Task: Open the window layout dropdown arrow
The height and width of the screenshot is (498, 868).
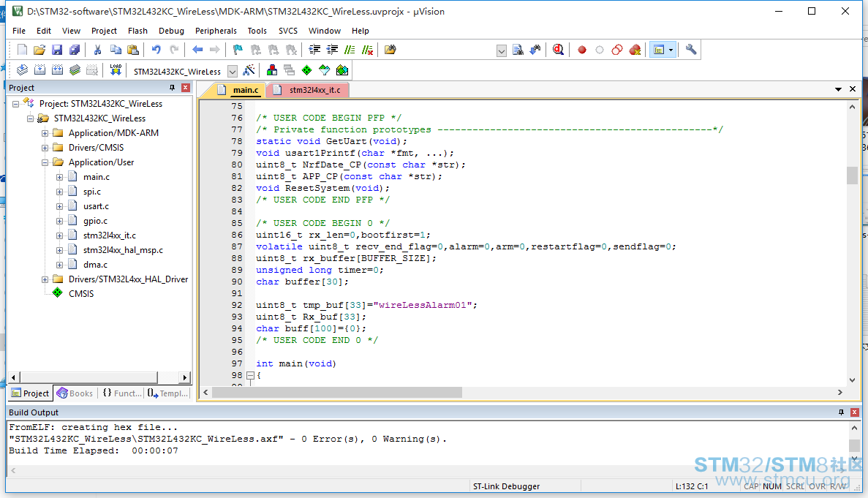Action: (x=671, y=50)
